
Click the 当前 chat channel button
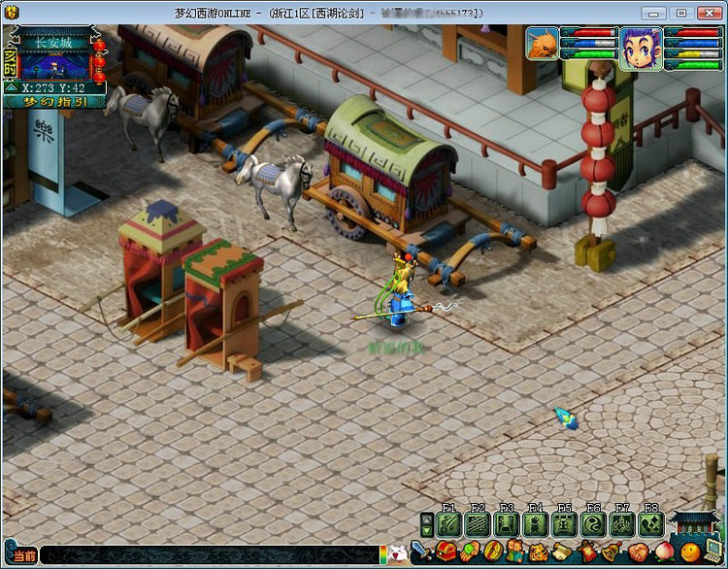[23, 555]
